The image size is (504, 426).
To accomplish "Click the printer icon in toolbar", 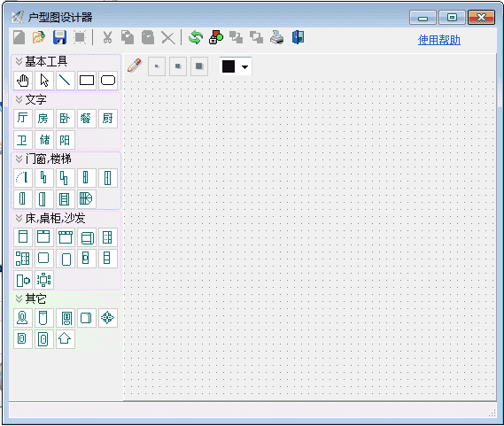I will [276, 37].
